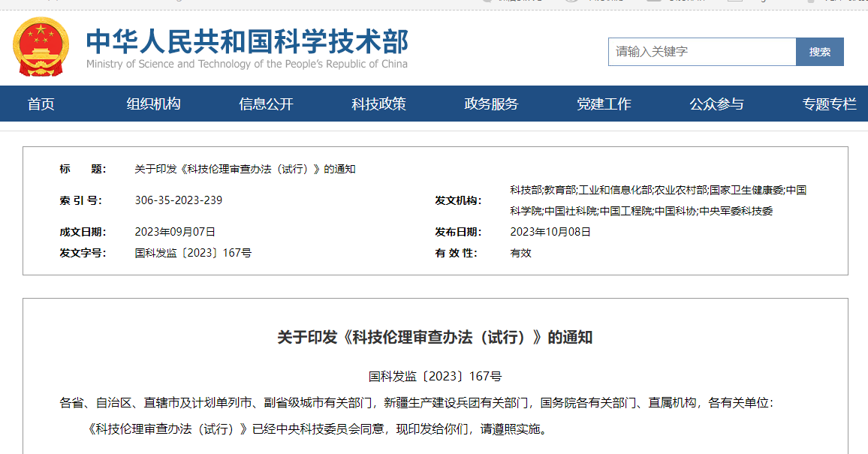Click the bold article heading 关于印发…的通知
This screenshot has width=868, height=454.
click(435, 338)
